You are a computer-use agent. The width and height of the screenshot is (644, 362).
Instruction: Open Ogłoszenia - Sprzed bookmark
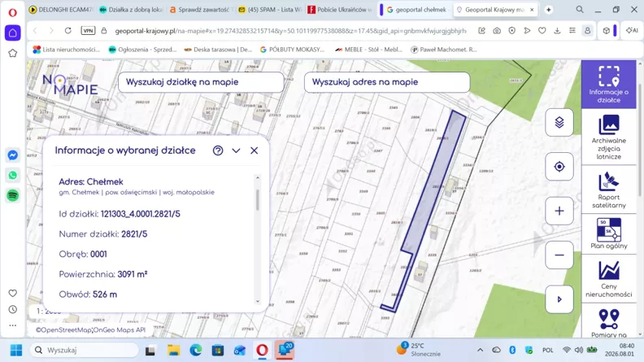point(142,50)
